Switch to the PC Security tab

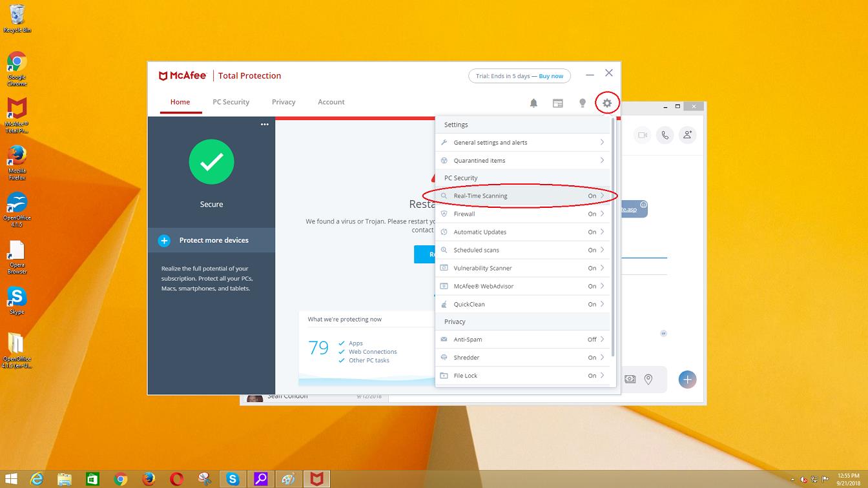(x=231, y=102)
